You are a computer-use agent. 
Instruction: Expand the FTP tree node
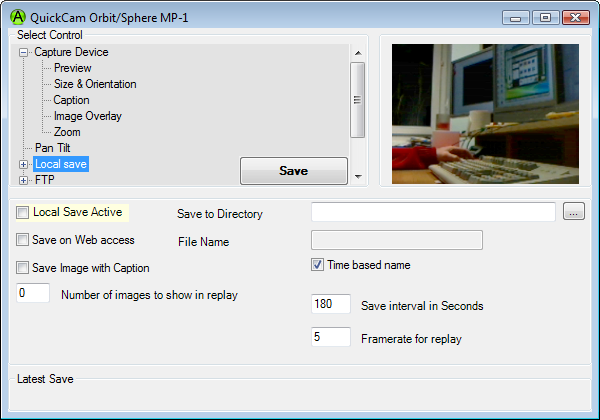coord(23,180)
